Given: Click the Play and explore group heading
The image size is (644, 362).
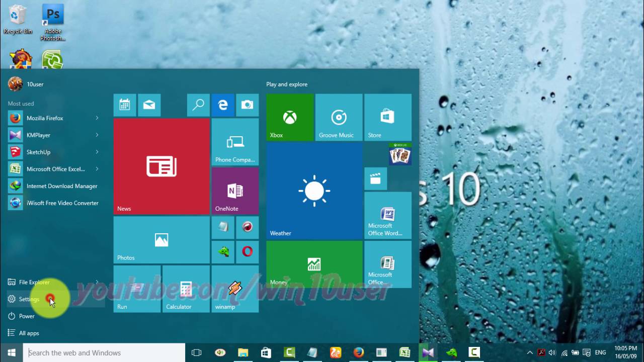Looking at the screenshot, I should coord(287,84).
